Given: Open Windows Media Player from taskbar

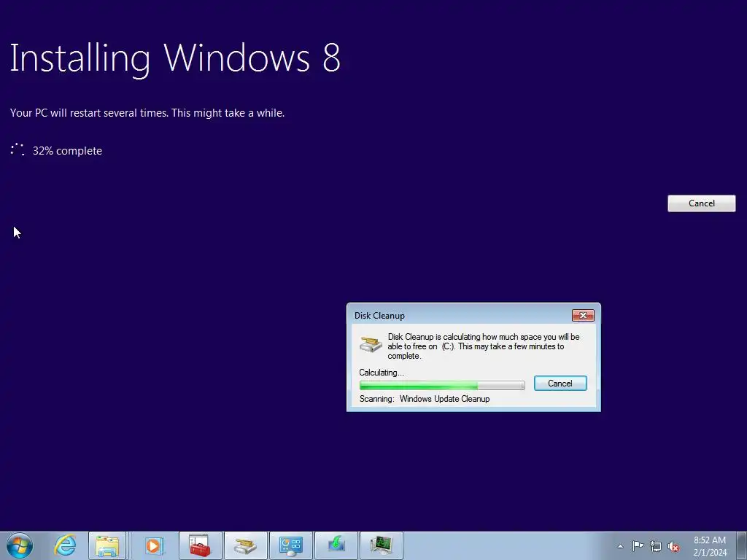Looking at the screenshot, I should (x=153, y=545).
